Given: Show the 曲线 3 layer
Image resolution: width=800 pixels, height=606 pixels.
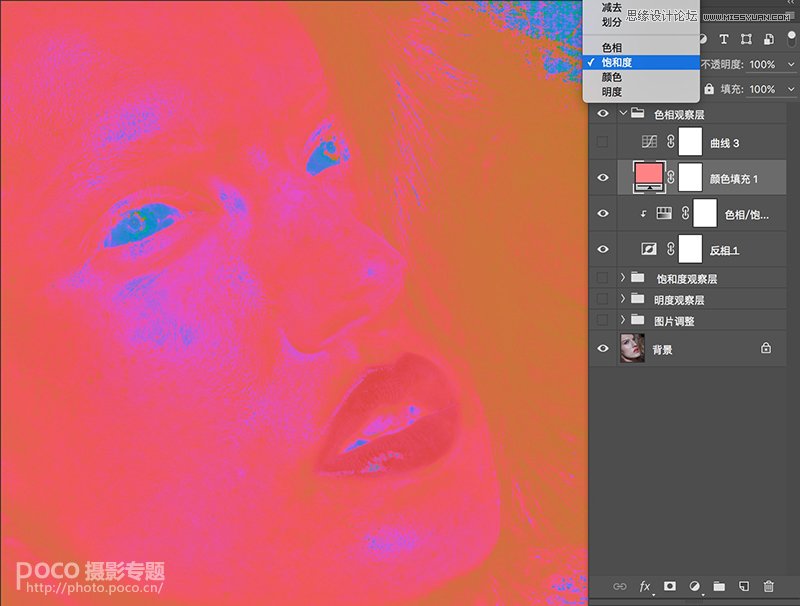Looking at the screenshot, I should 603,142.
